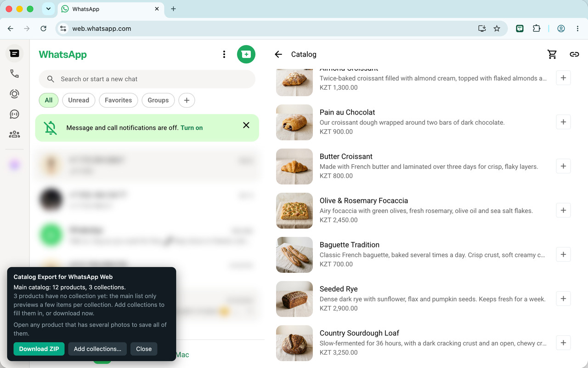Open the WhatsApp chat list menu dots
Screen dimensions: 588x368
pyautogui.click(x=224, y=54)
